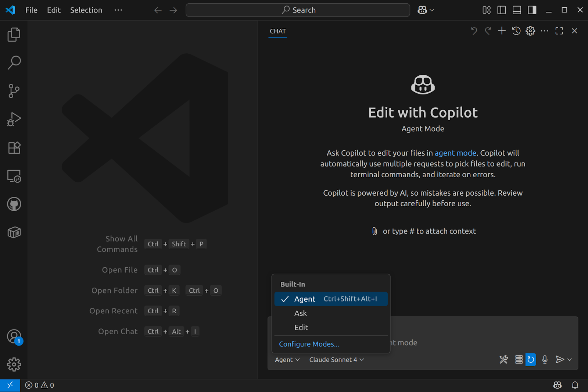588x392 pixels.
Task: Open Copilot status in status bar
Action: [x=557, y=385]
